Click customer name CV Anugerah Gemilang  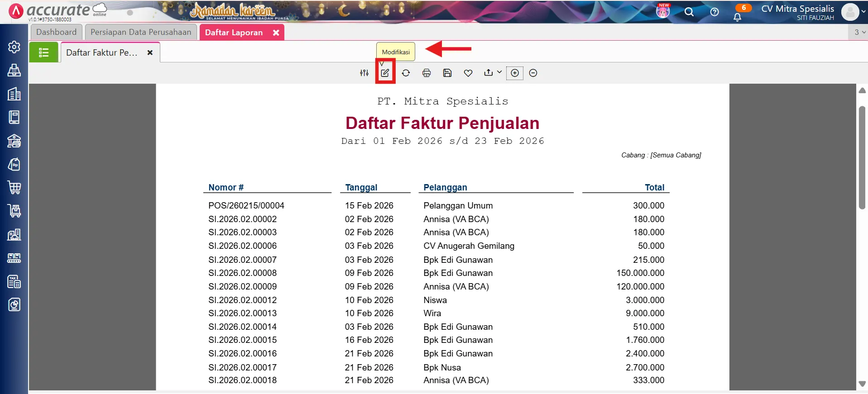(469, 246)
